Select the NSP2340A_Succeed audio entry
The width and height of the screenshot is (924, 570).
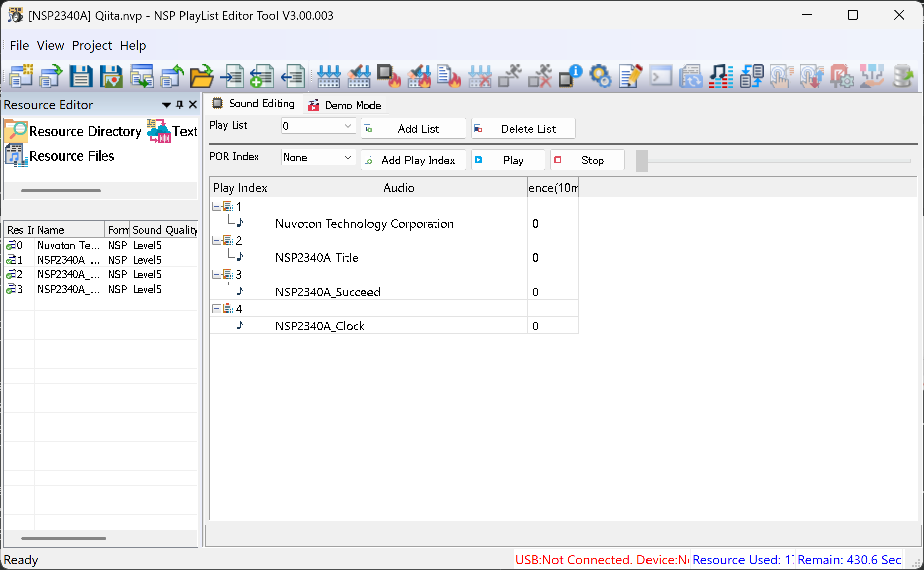pyautogui.click(x=327, y=292)
